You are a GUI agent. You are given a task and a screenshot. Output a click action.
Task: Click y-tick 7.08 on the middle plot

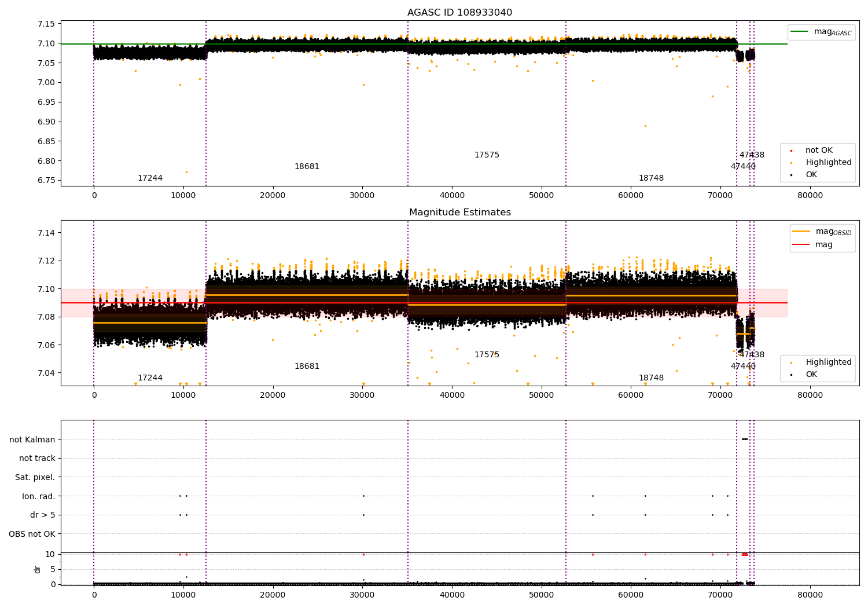point(46,317)
